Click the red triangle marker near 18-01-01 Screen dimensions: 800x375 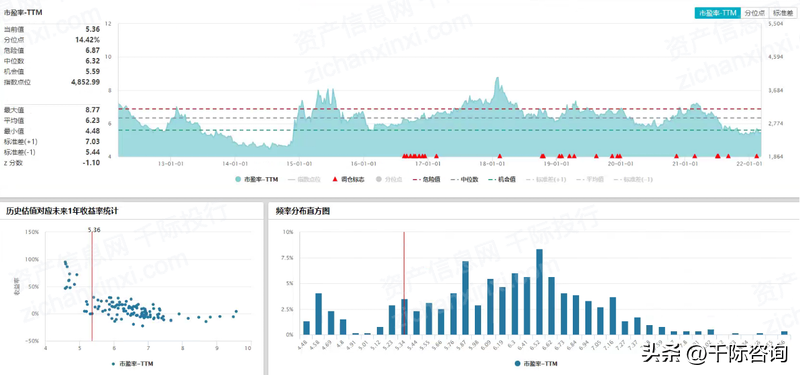click(499, 156)
